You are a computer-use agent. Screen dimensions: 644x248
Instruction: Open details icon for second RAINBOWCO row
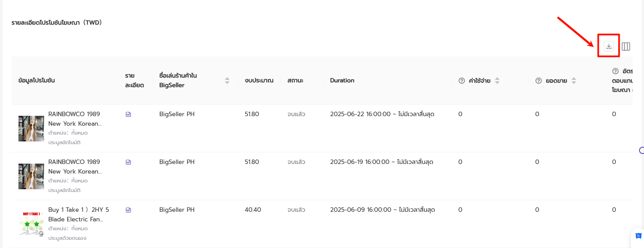(128, 162)
